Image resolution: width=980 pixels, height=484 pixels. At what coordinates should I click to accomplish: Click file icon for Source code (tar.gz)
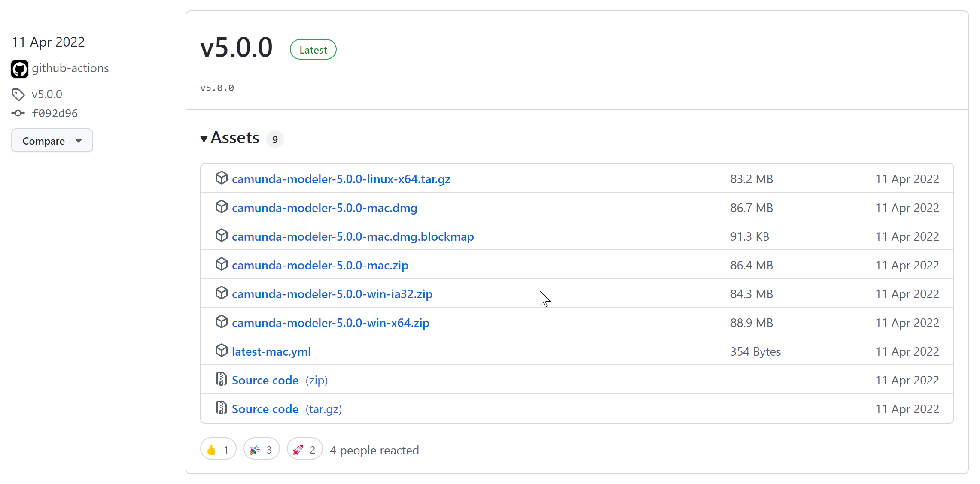pos(221,408)
